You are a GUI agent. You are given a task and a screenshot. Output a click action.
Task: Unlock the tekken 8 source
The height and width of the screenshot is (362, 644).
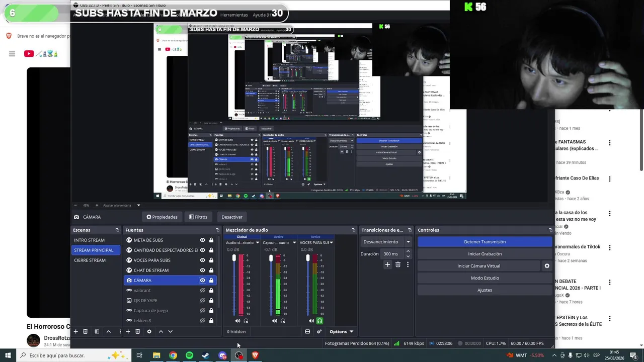(211, 321)
